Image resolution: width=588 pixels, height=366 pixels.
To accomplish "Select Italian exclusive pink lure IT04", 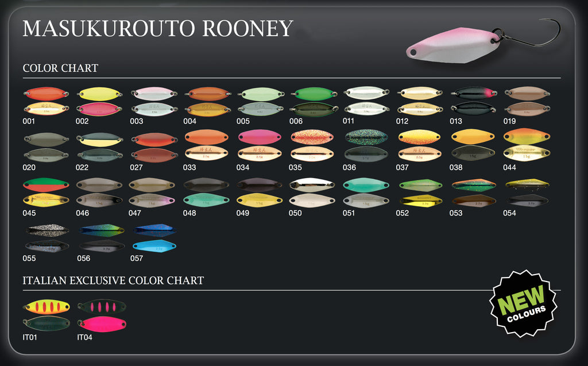I will click(x=102, y=315).
